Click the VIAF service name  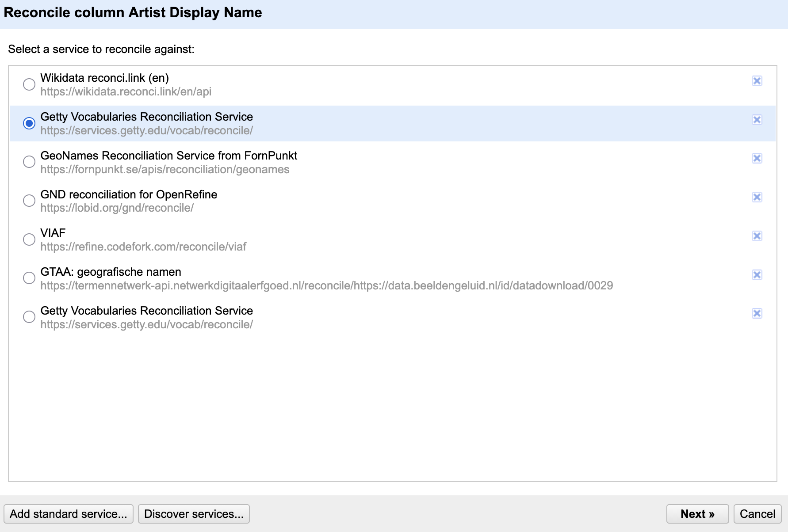[x=53, y=233]
